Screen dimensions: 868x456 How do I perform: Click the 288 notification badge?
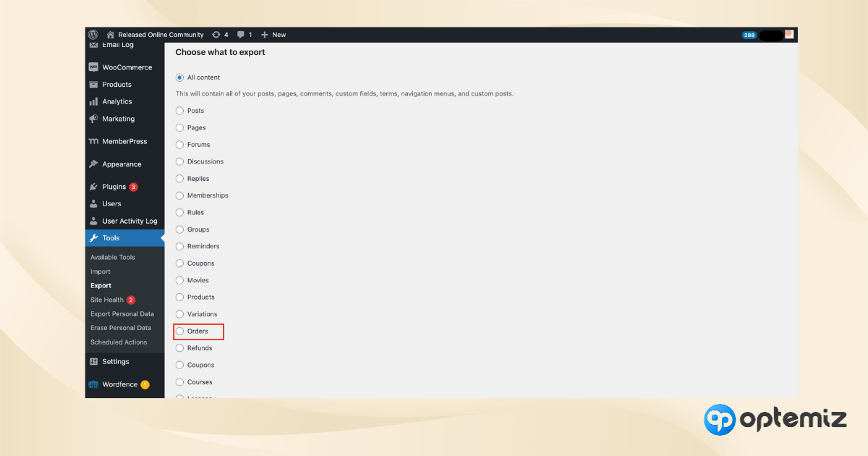pos(749,35)
